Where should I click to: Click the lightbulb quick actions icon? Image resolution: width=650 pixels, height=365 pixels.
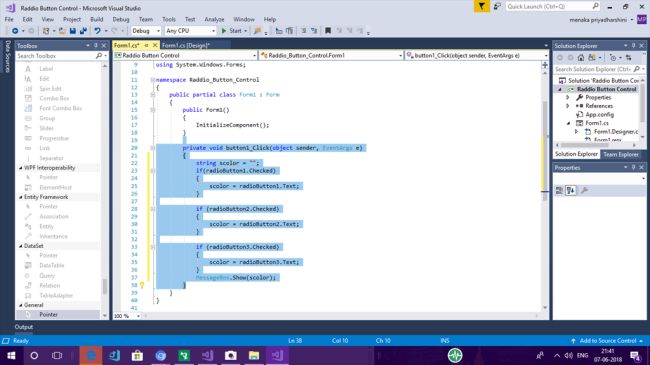pos(142,285)
